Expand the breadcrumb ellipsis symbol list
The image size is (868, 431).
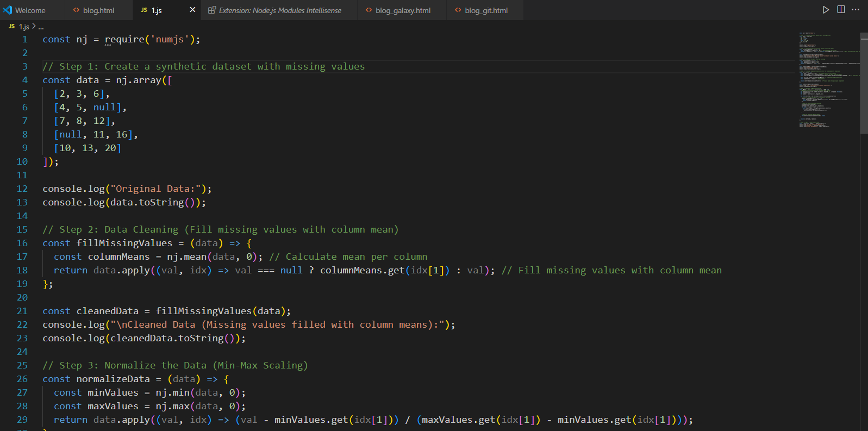(41, 27)
